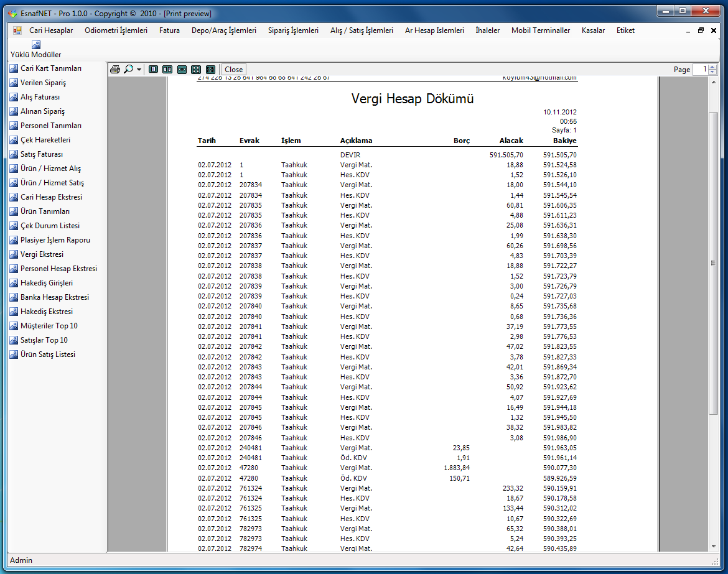The height and width of the screenshot is (574, 728).
Task: Click the report date 10.11.2012
Action: pyautogui.click(x=560, y=112)
